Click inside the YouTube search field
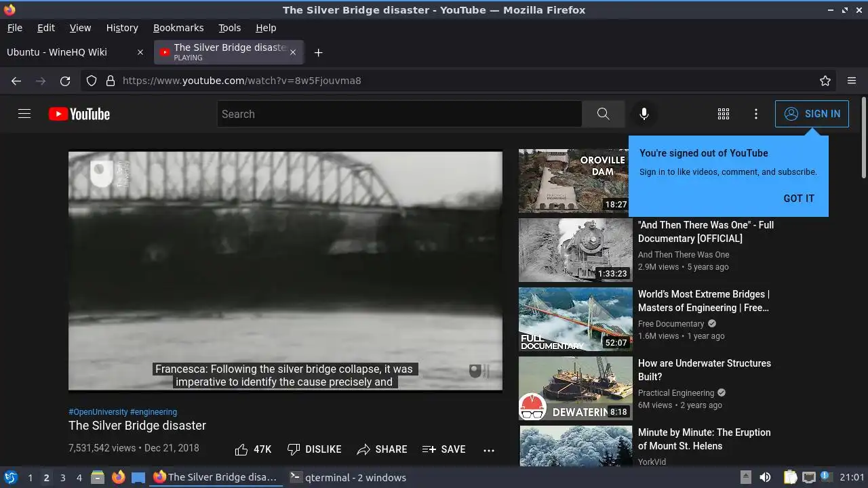Screen dimensions: 868x488 (400, 114)
